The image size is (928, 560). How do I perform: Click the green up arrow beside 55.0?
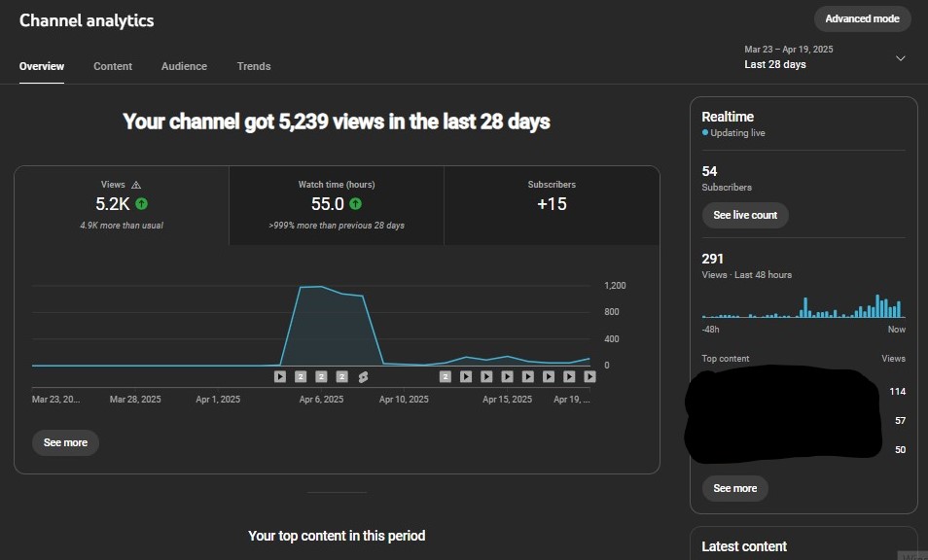[355, 204]
